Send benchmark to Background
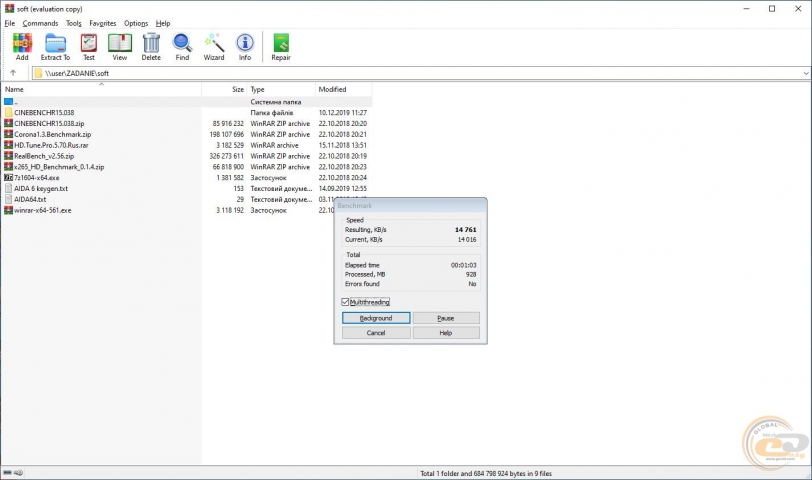This screenshot has height=480, width=812. pyautogui.click(x=376, y=318)
